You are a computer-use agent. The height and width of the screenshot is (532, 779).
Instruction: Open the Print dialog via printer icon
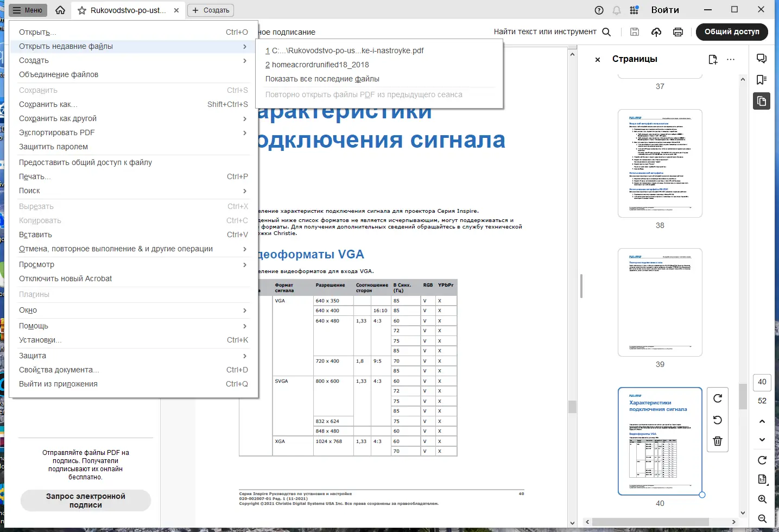tap(677, 32)
